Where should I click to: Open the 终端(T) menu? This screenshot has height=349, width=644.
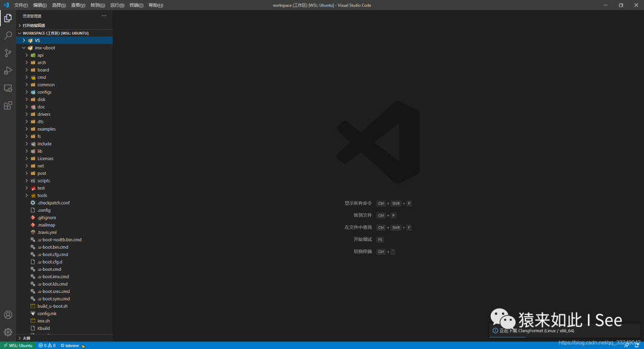tap(137, 5)
